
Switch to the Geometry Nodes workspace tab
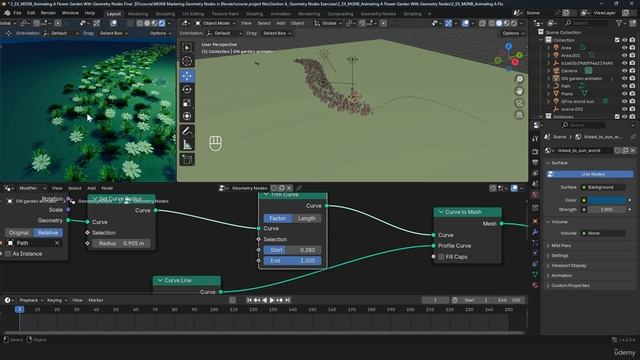click(x=378, y=13)
